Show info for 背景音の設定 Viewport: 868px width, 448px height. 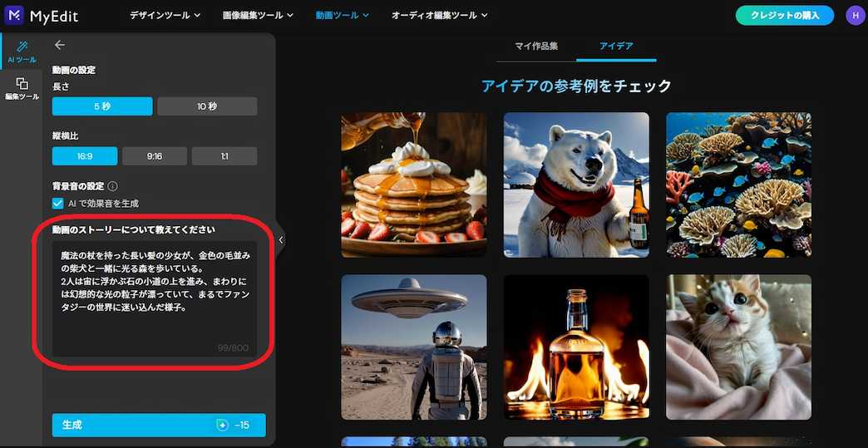pyautogui.click(x=112, y=186)
